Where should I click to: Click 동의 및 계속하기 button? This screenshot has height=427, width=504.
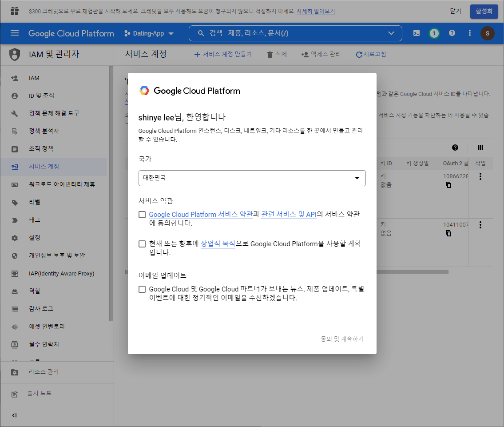click(342, 339)
